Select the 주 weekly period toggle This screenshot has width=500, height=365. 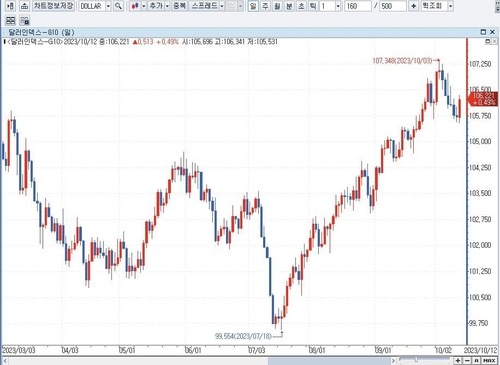[x=265, y=6]
